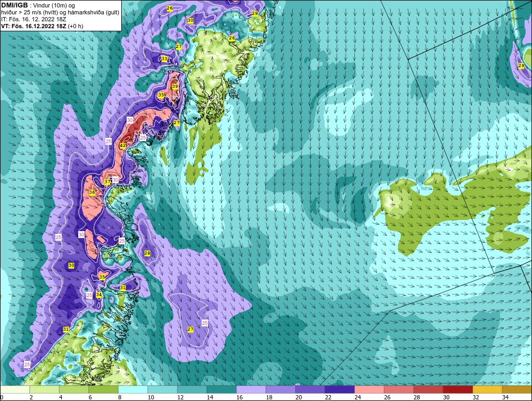This screenshot has width=532, height=401.
Task: Click the brown legend swatch above 34 m/s
Action: pos(517,389)
